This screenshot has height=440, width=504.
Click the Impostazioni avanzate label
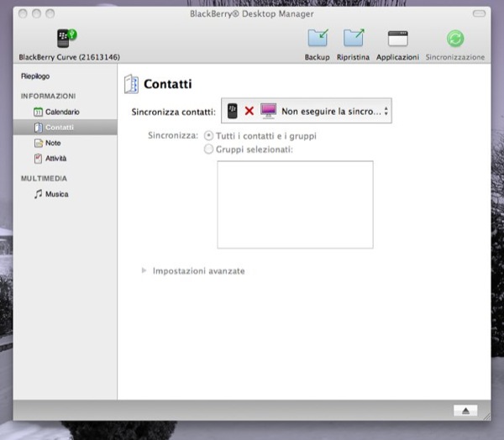[198, 271]
